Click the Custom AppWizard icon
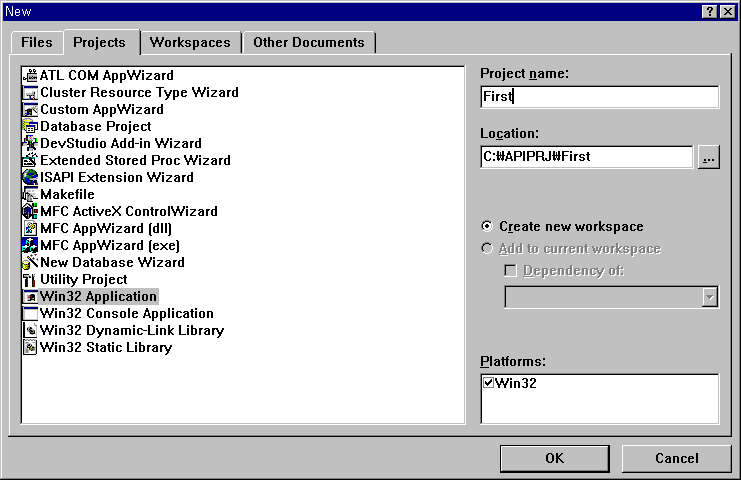741x480 pixels. [x=30, y=110]
